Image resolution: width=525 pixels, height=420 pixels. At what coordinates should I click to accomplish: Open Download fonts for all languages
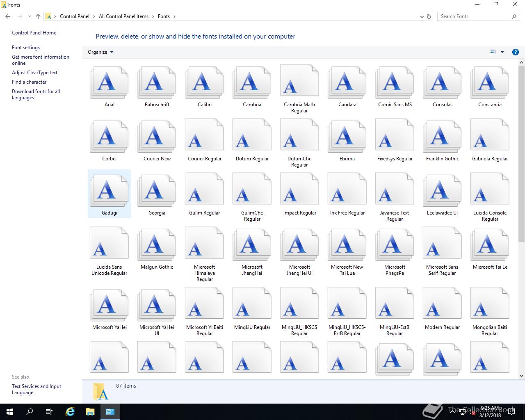tap(36, 94)
